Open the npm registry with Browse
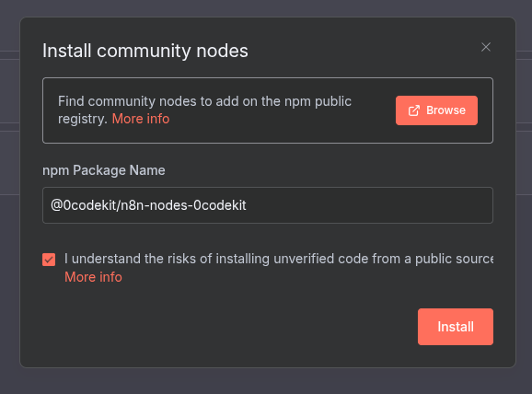 (436, 110)
